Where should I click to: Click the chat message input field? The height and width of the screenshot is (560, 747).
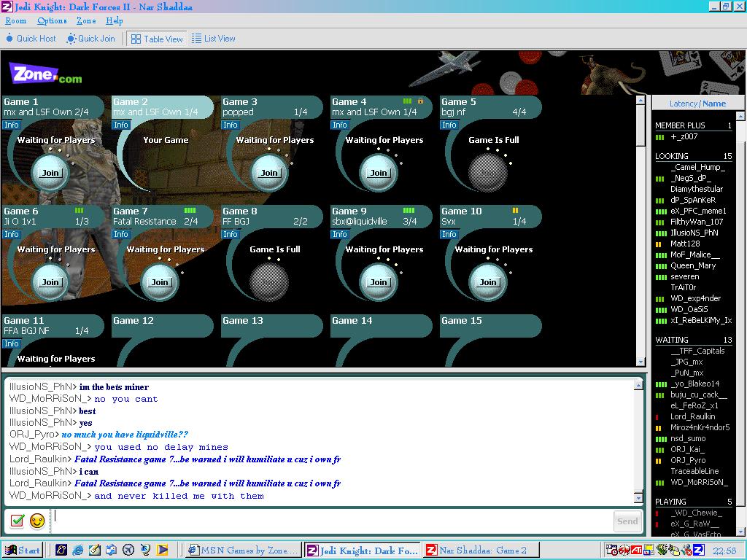(331, 521)
